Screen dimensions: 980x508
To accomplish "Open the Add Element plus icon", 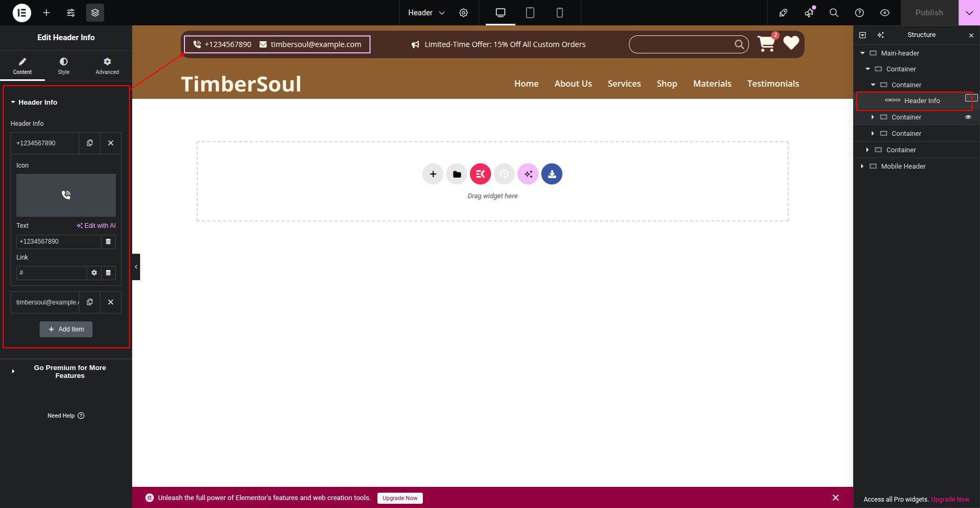I will click(47, 13).
